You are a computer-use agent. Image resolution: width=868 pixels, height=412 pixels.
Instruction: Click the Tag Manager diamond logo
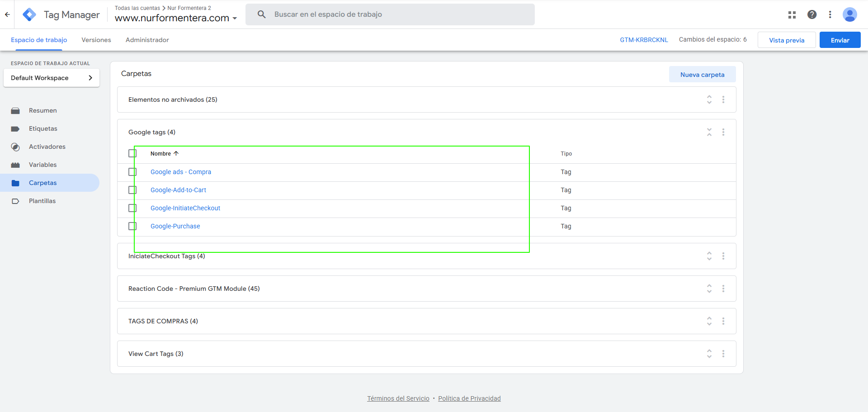[29, 14]
